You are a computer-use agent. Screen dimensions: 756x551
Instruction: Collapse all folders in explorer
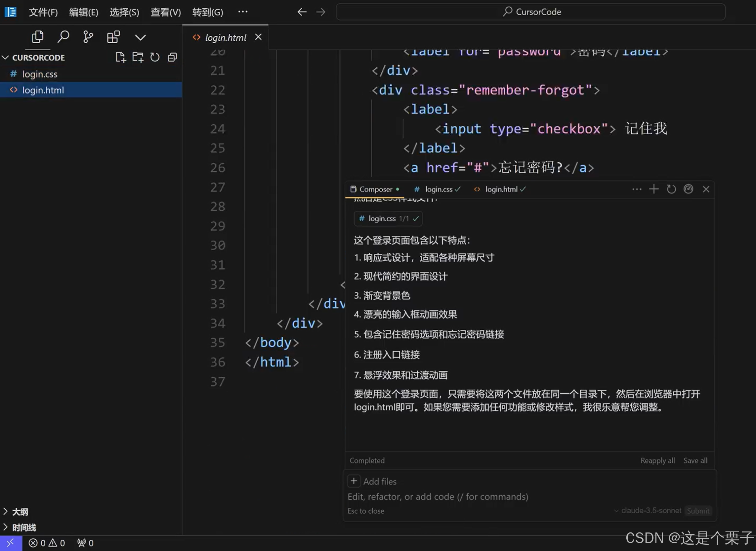click(172, 57)
